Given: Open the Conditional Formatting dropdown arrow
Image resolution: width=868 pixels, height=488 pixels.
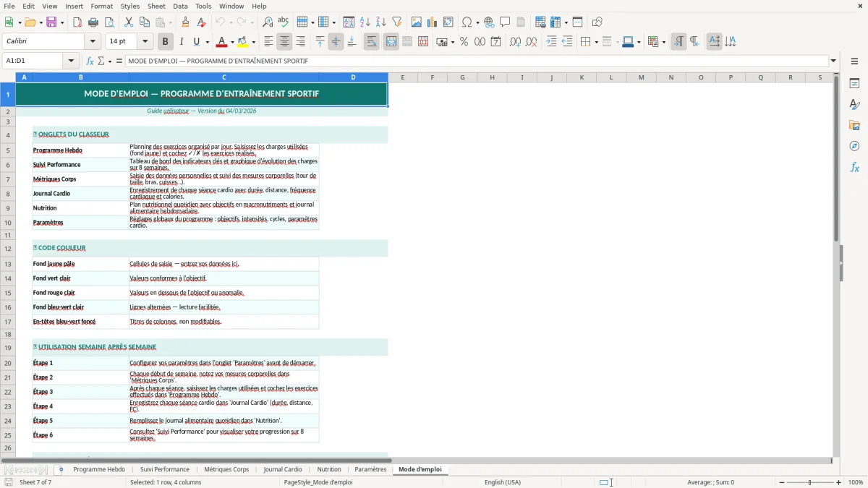Looking at the screenshot, I should [x=663, y=42].
